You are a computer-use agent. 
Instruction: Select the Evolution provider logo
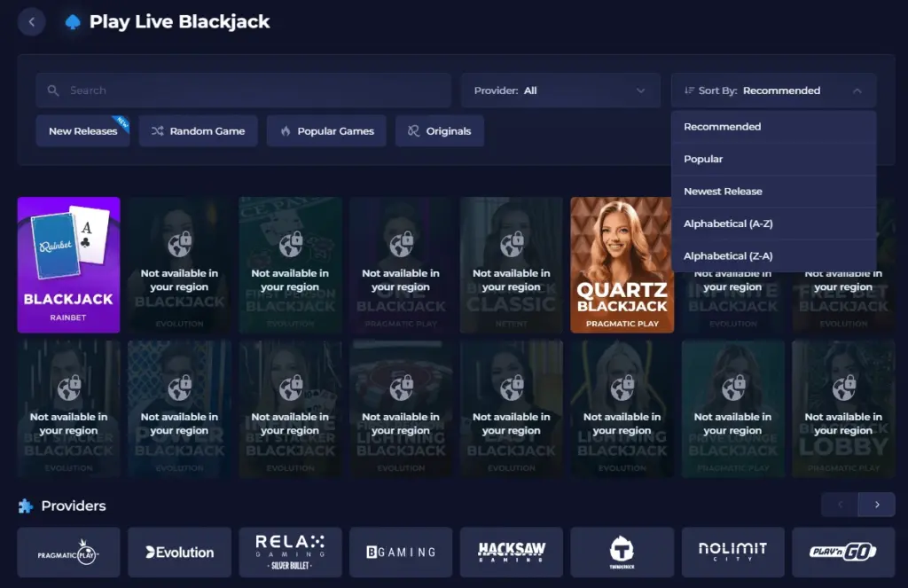(179, 553)
